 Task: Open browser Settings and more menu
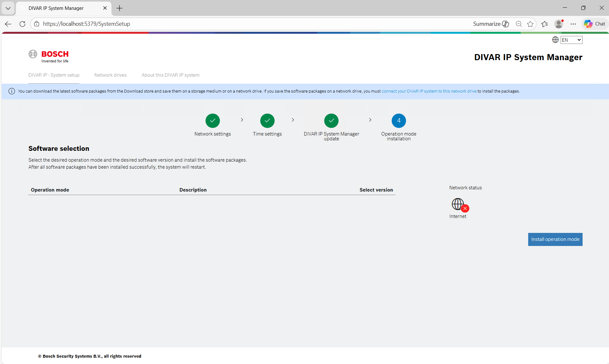[x=573, y=24]
